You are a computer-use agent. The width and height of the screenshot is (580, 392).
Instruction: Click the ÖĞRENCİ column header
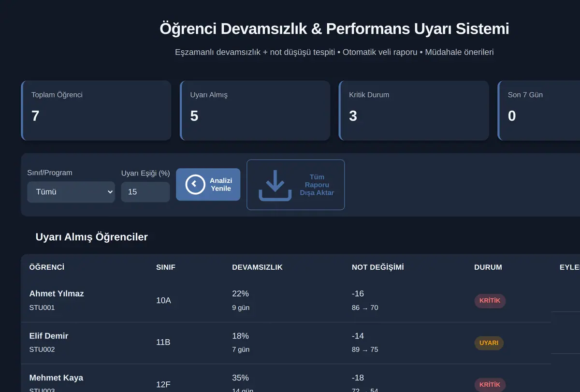47,267
